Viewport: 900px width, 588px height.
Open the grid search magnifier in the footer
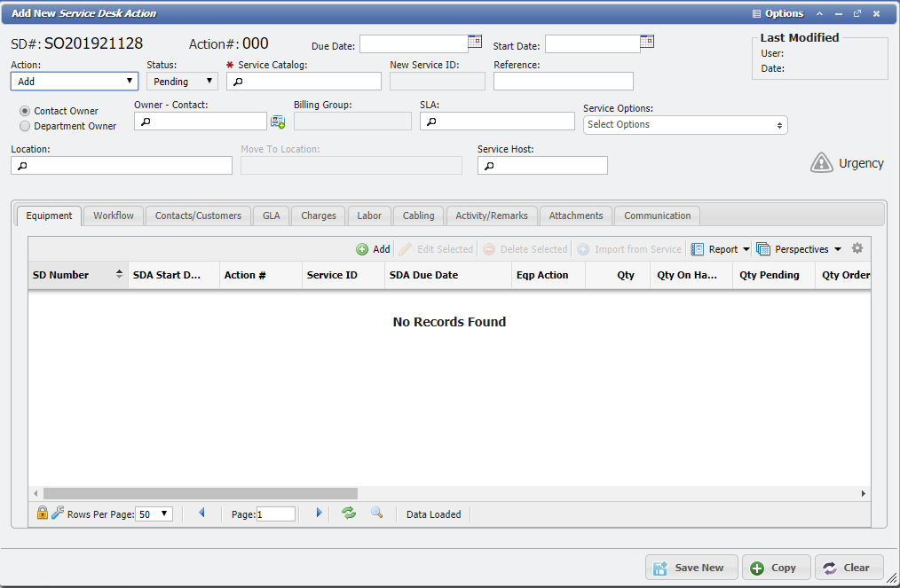[x=376, y=514]
